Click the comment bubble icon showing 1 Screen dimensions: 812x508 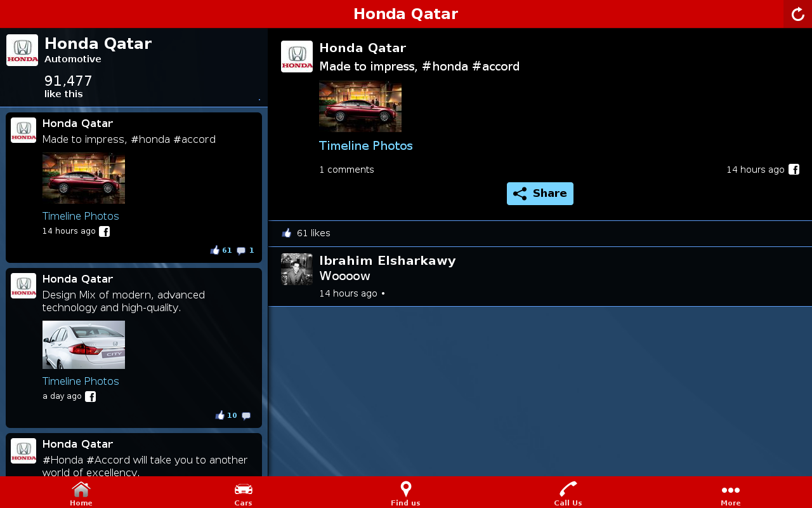point(241,250)
